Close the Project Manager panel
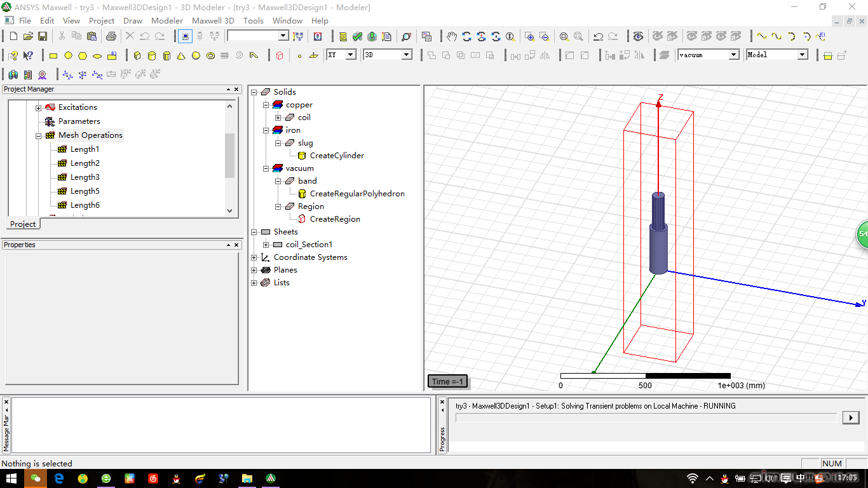Viewport: 868px width, 488px height. click(237, 90)
